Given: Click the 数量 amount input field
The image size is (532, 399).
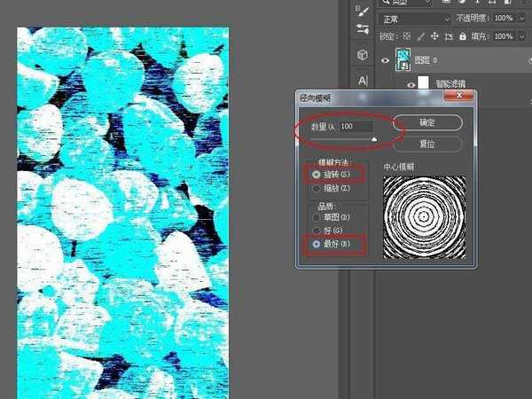Looking at the screenshot, I should [354, 127].
